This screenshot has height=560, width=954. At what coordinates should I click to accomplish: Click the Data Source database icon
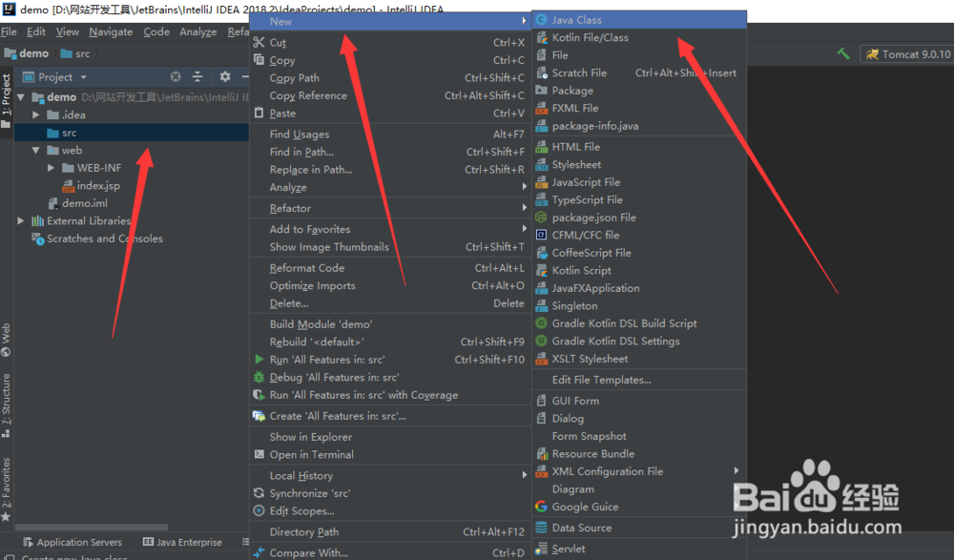point(541,528)
